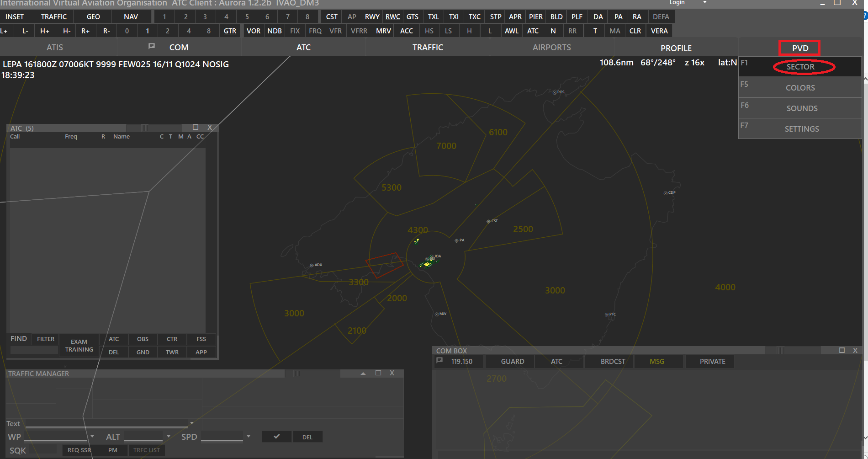Open the TRAFFIC main menu

point(428,47)
